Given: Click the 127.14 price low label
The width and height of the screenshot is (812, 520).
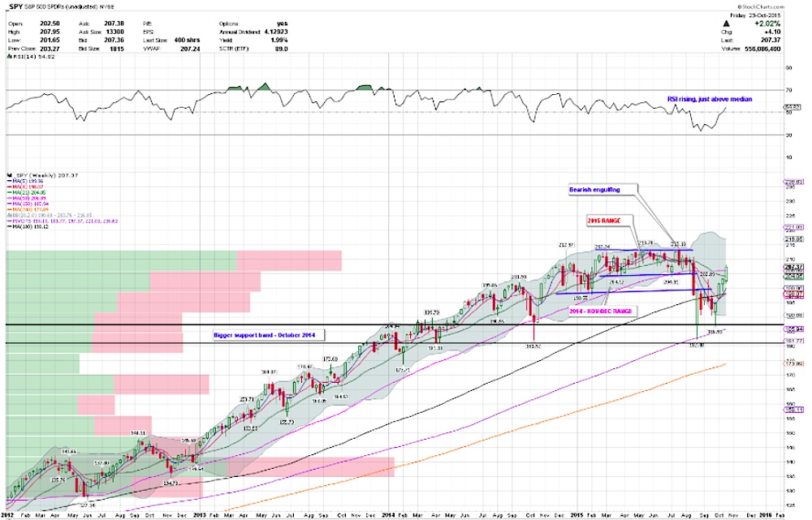Looking at the screenshot, I should click(x=89, y=504).
